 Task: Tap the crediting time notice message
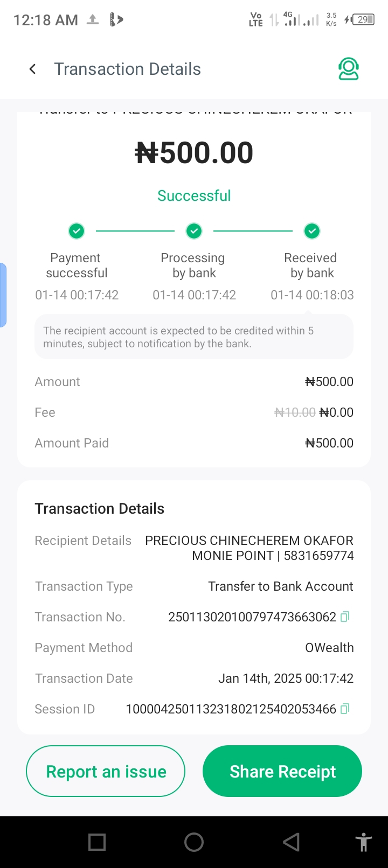pyautogui.click(x=194, y=337)
